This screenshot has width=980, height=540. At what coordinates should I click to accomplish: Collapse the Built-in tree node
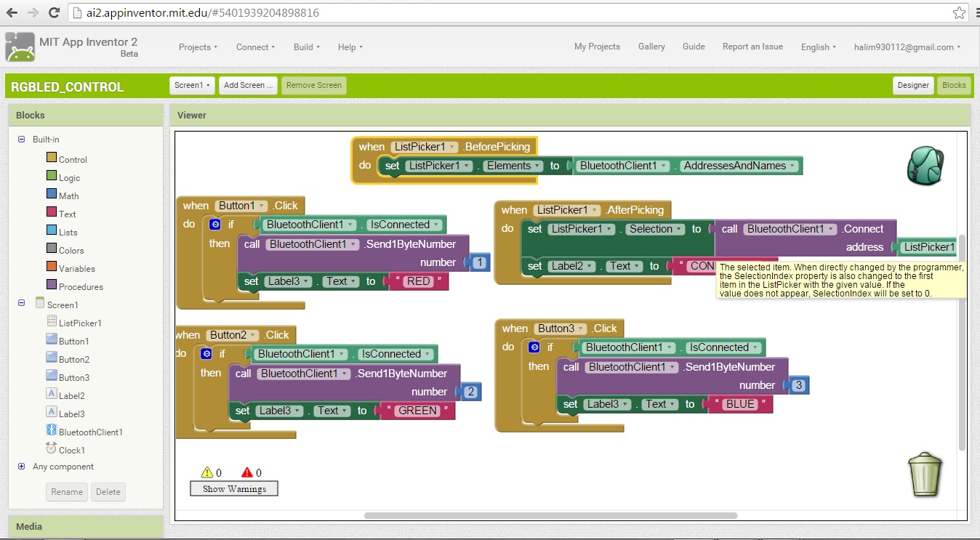click(x=21, y=139)
